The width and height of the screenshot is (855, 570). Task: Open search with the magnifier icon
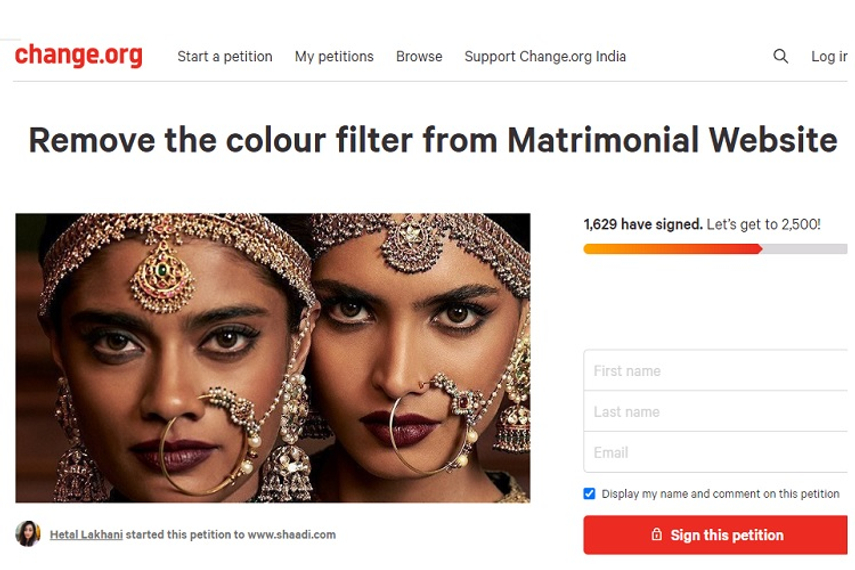[x=781, y=57]
